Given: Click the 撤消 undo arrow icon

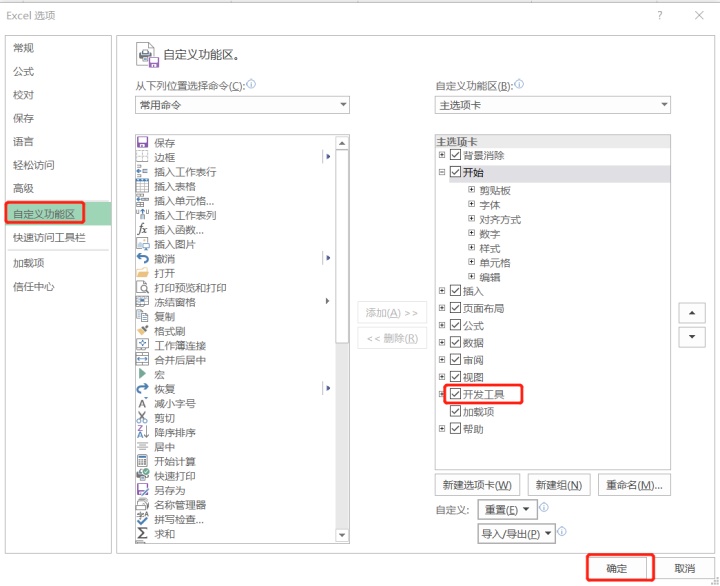Looking at the screenshot, I should [142, 259].
